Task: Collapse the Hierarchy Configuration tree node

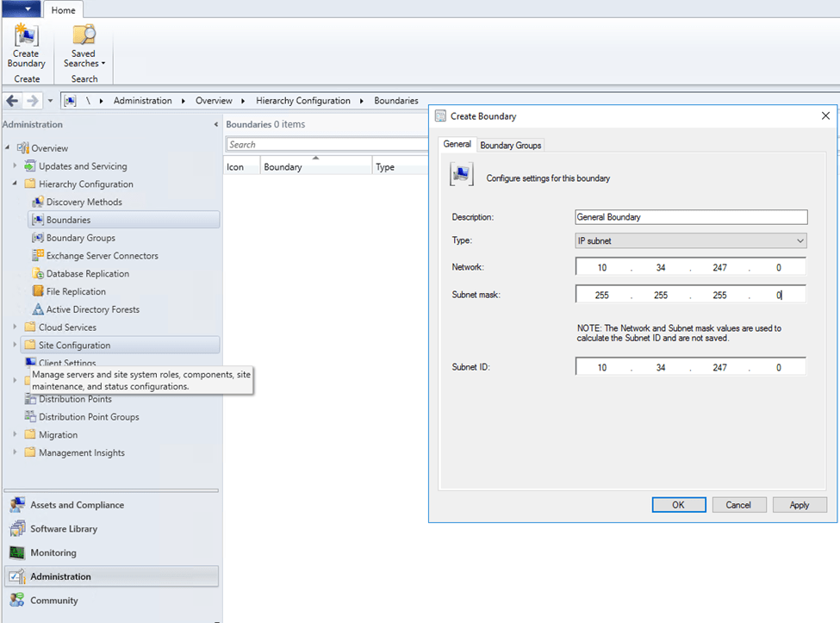Action: [x=15, y=184]
